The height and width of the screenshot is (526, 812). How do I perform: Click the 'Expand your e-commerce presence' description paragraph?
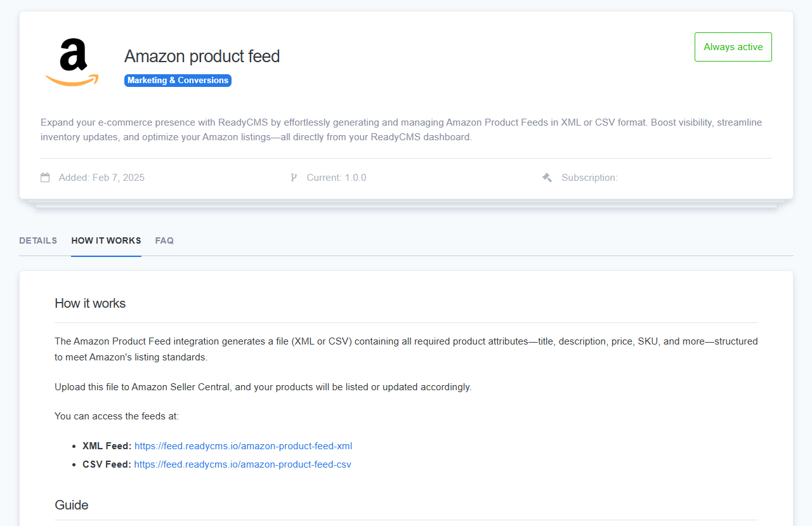406,129
